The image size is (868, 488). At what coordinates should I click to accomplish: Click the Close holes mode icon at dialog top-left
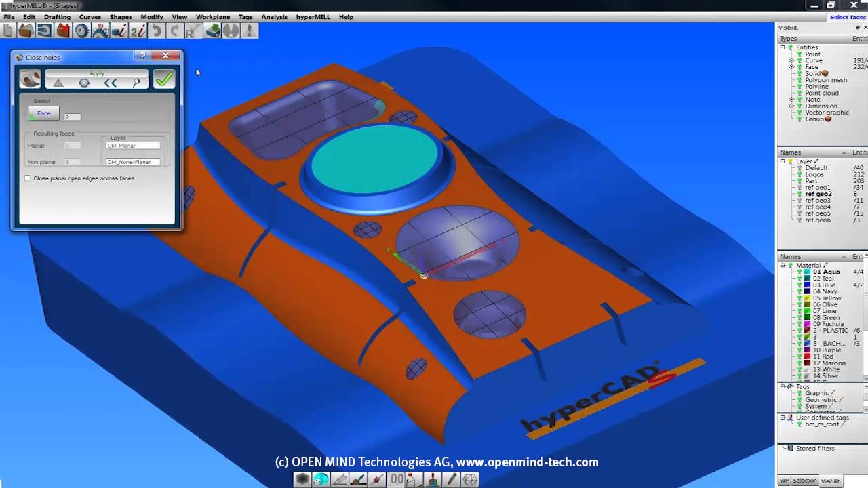[30, 79]
